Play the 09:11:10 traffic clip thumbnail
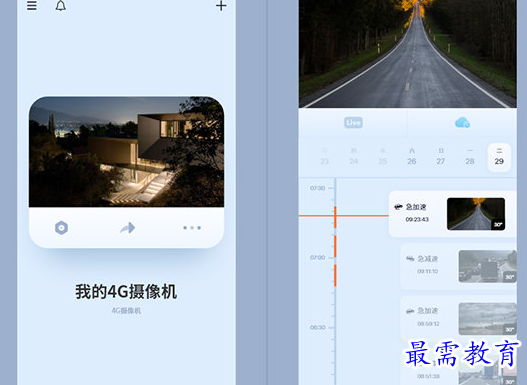This screenshot has width=527, height=385. tap(488, 266)
